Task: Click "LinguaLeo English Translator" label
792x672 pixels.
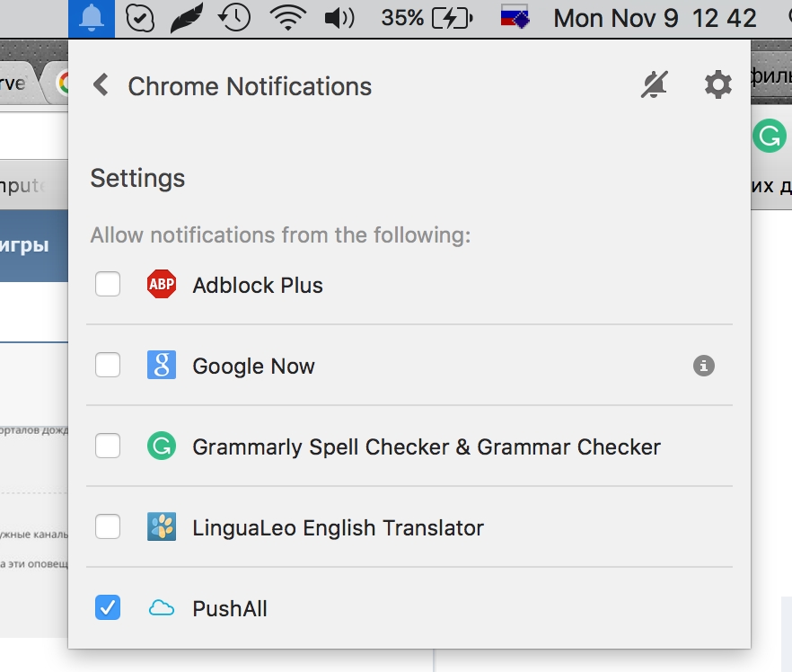Action: coord(338,528)
